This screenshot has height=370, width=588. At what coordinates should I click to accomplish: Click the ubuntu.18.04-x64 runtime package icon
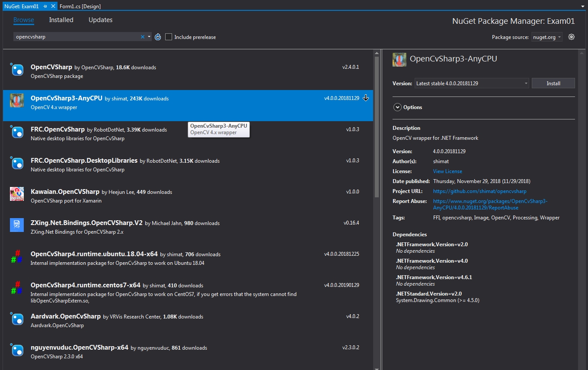[x=17, y=256]
